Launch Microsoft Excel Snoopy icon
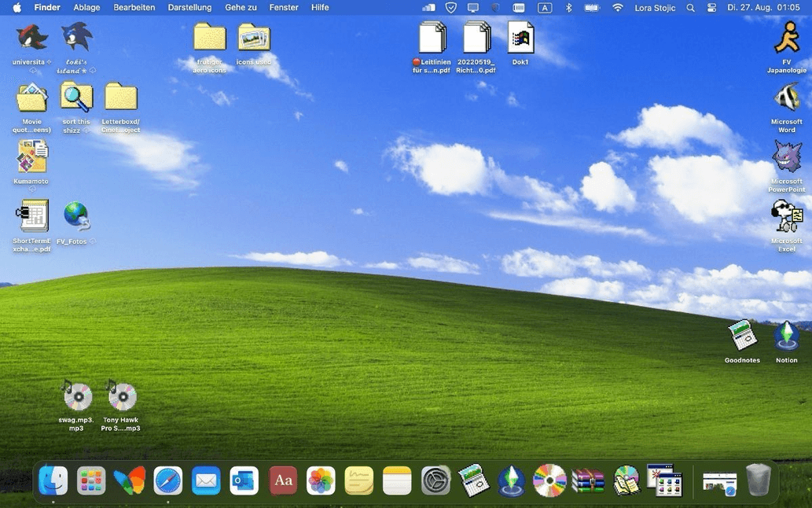Viewport: 812px width, 508px height. point(787,216)
